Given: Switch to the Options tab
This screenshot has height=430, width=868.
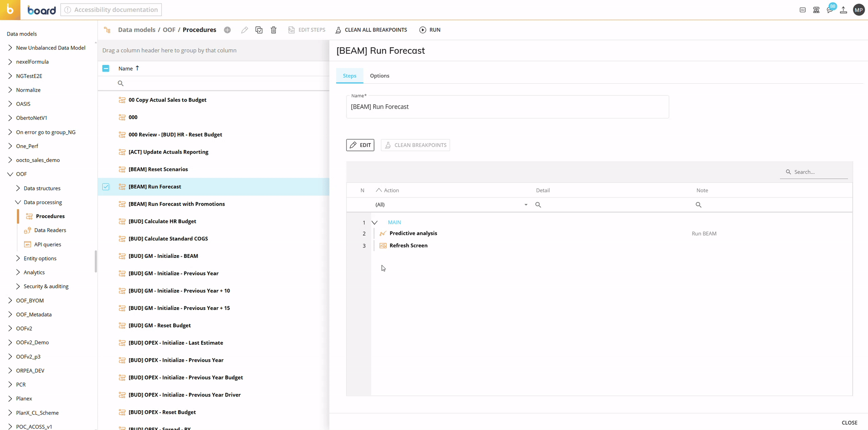Looking at the screenshot, I should tap(380, 76).
